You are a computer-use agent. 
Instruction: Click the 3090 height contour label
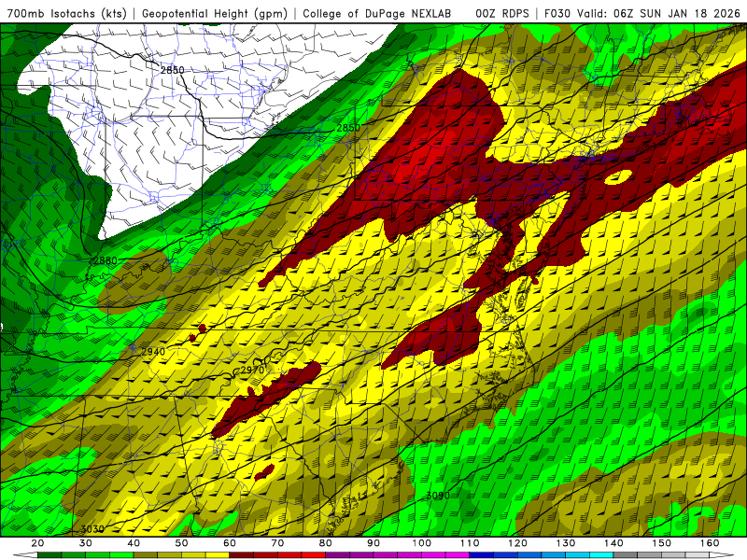pyautogui.click(x=438, y=496)
